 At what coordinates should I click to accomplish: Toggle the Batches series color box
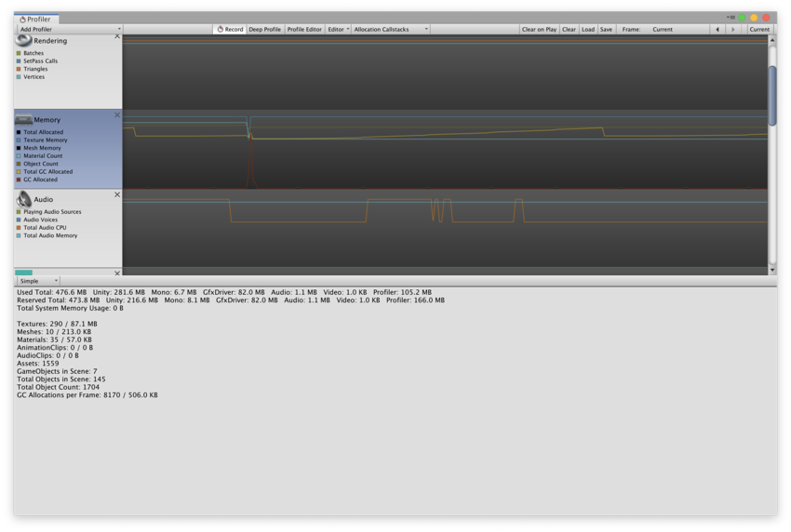tap(19, 53)
